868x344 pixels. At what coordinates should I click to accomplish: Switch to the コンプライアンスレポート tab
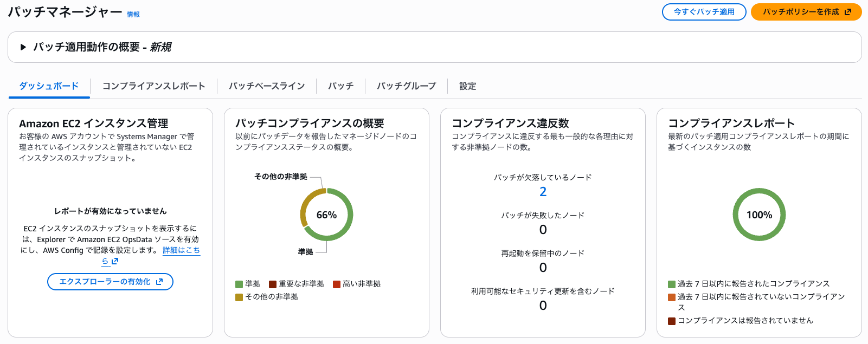coord(153,86)
